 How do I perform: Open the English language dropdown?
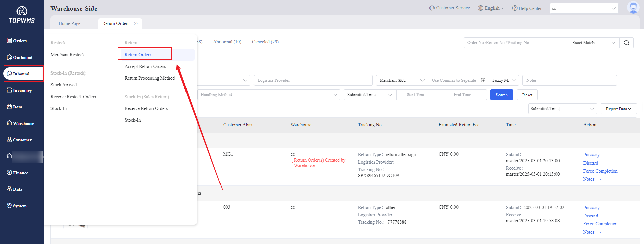(491, 8)
